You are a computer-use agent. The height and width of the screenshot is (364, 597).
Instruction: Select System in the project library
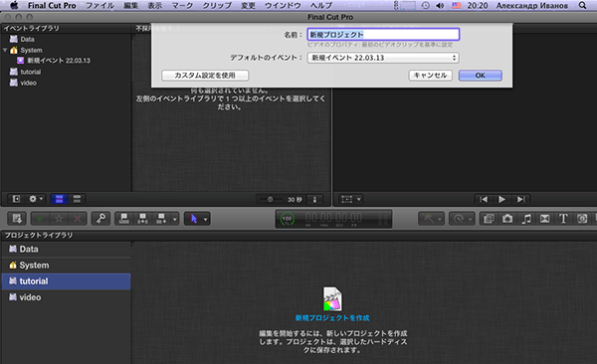66,265
